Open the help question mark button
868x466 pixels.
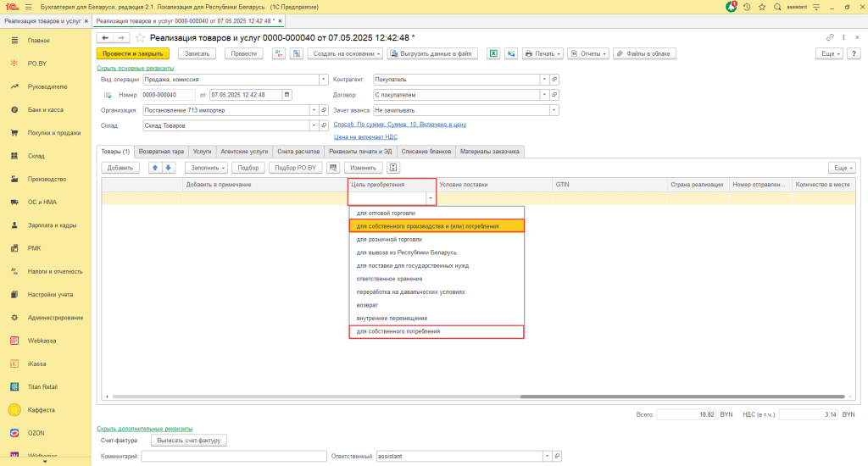(x=854, y=53)
